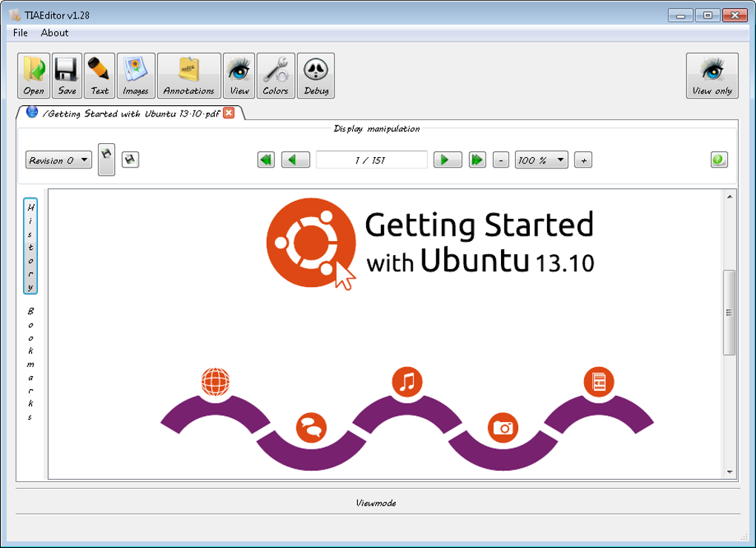Open a file with the Open toolbar icon
Image resolution: width=756 pixels, height=548 pixels.
point(34,76)
